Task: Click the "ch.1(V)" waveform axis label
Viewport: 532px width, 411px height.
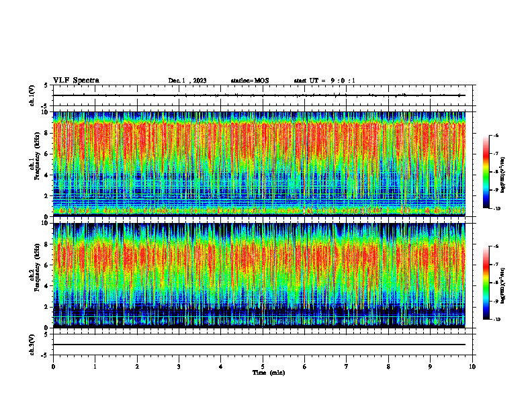Action: click(32, 95)
